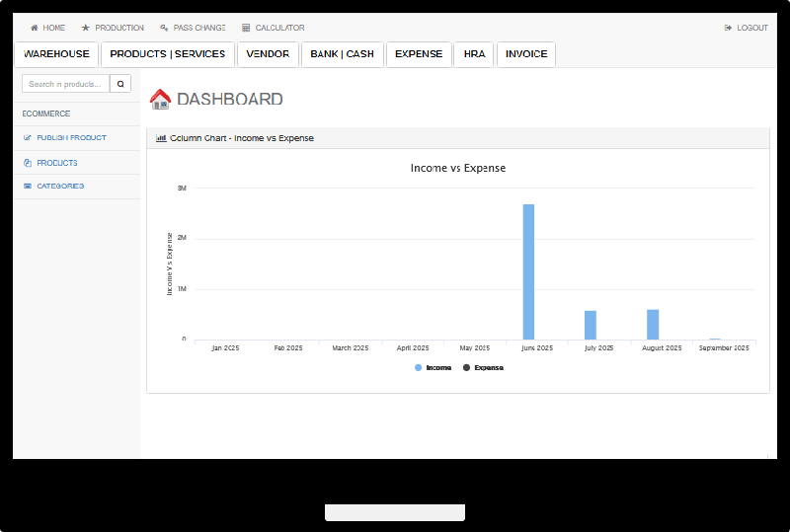This screenshot has width=790, height=532.
Task: Select the HRA tab
Action: point(474,54)
